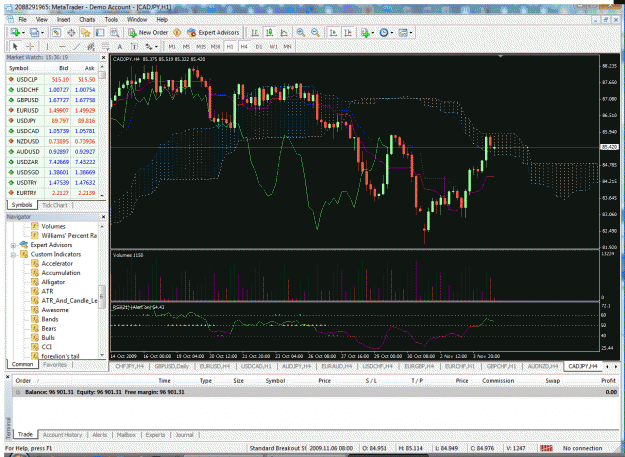Image resolution: width=625 pixels, height=457 pixels.
Task: Switch to the Tick Chart tab
Action: tap(55, 205)
